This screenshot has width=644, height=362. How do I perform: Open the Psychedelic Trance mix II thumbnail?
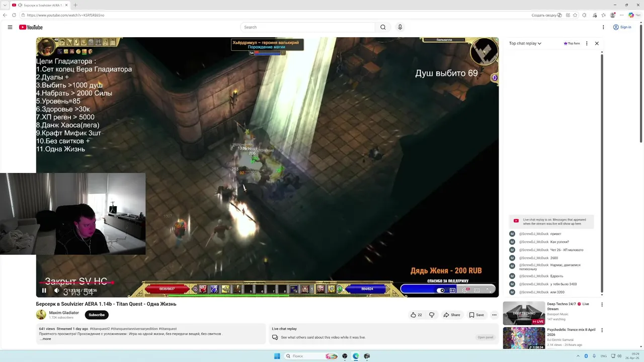point(524,338)
